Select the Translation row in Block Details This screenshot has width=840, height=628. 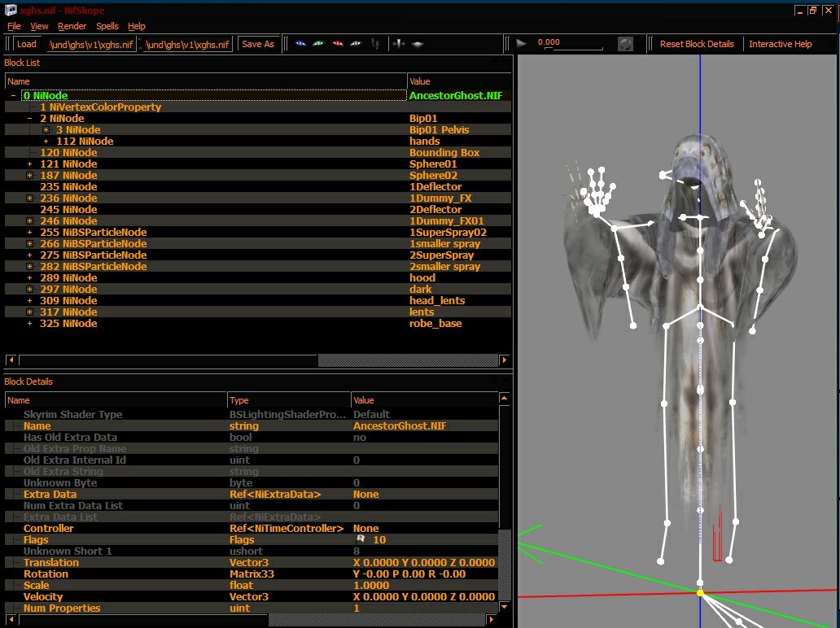click(x=252, y=563)
